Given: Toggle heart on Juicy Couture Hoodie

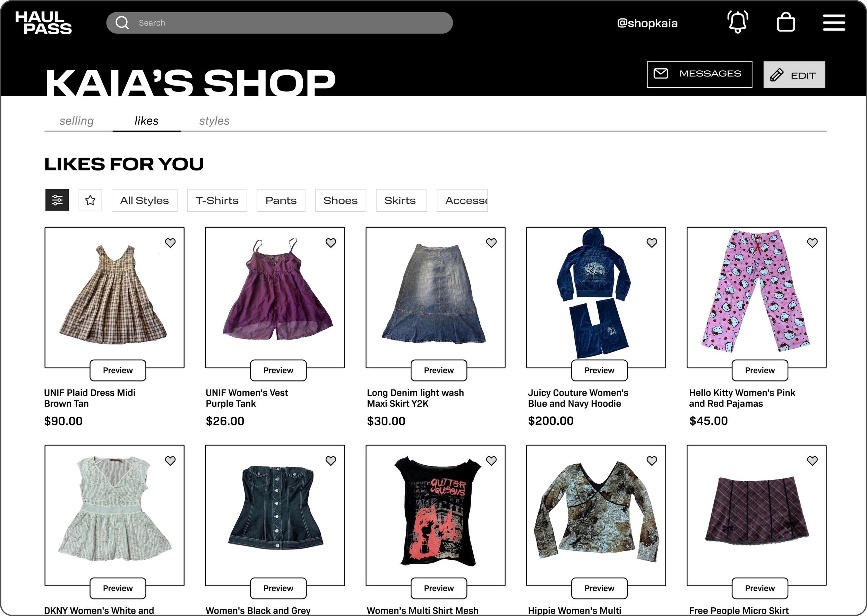Looking at the screenshot, I should 652,243.
